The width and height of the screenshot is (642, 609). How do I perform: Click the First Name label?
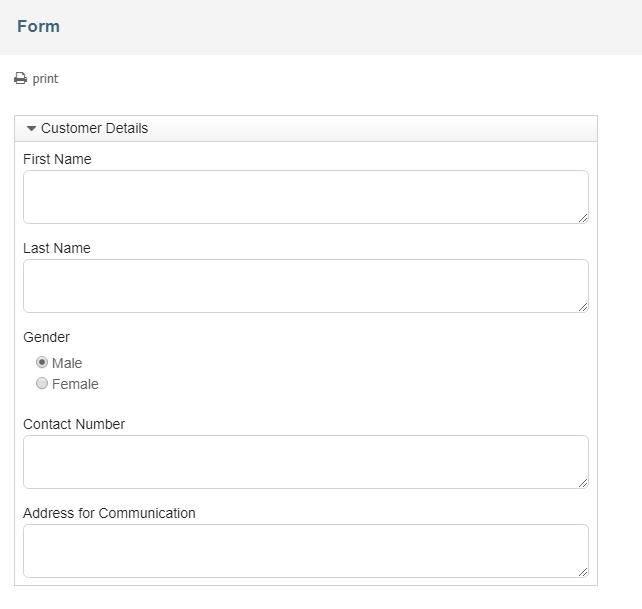pyautogui.click(x=57, y=159)
